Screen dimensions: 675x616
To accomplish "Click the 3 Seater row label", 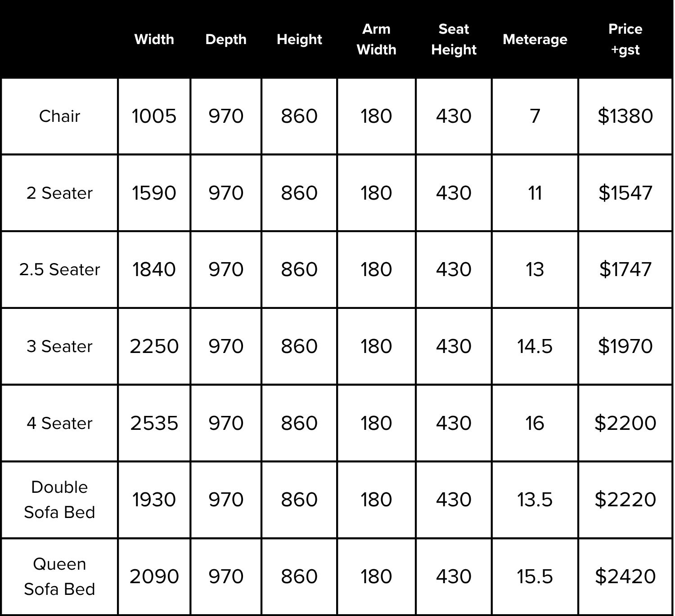I will click(59, 346).
